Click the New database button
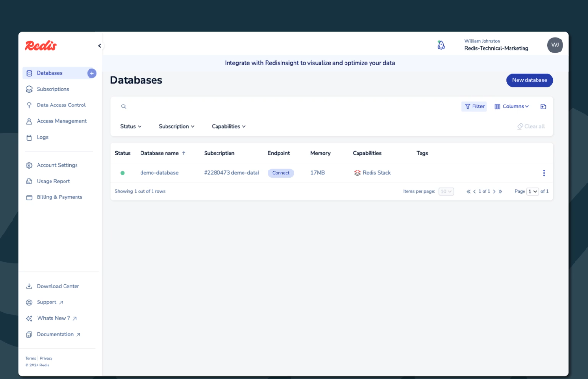Viewport: 588px width, 379px height. point(529,80)
